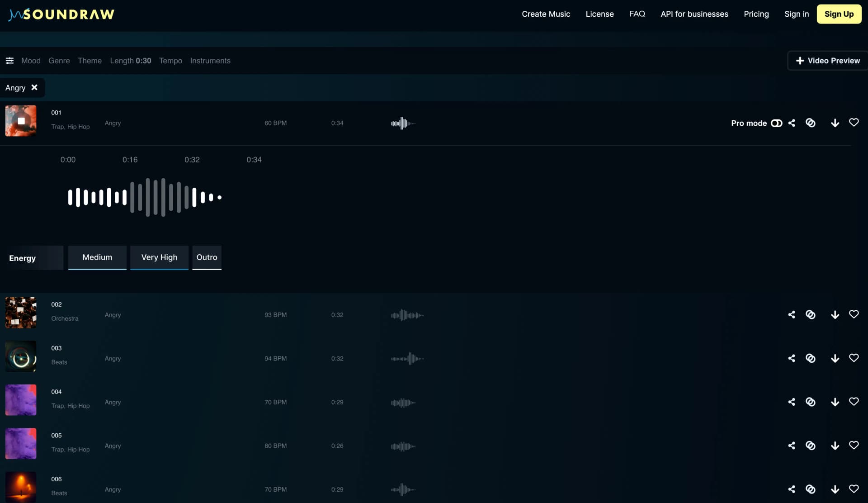This screenshot has width=868, height=503.
Task: Download track 001
Action: [x=835, y=123]
